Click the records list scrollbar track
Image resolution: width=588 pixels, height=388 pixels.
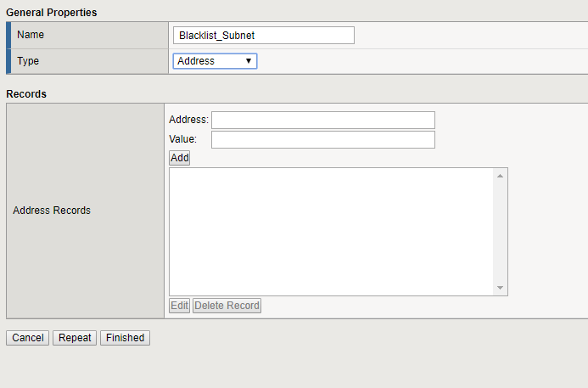pyautogui.click(x=501, y=231)
